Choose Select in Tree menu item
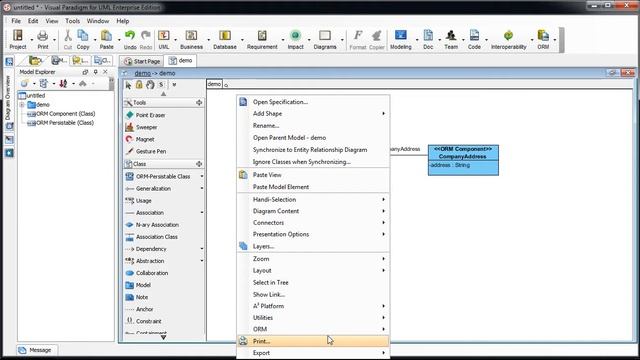This screenshot has width=640, height=360. (x=313, y=282)
